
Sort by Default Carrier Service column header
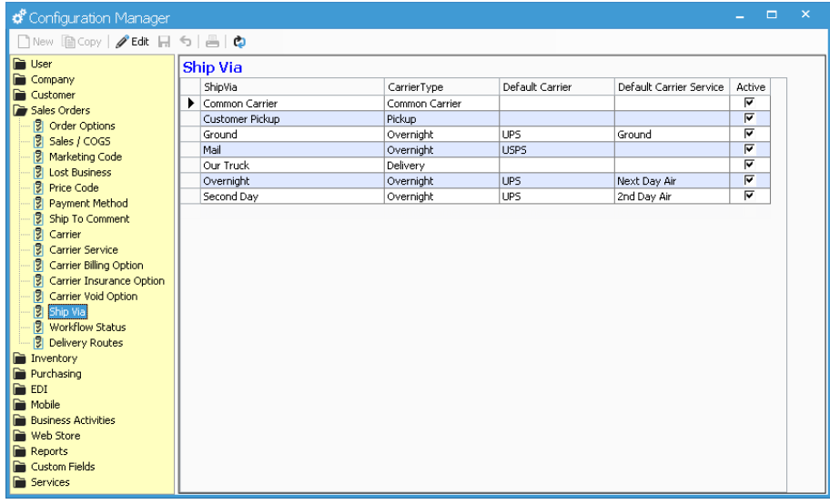[672, 86]
